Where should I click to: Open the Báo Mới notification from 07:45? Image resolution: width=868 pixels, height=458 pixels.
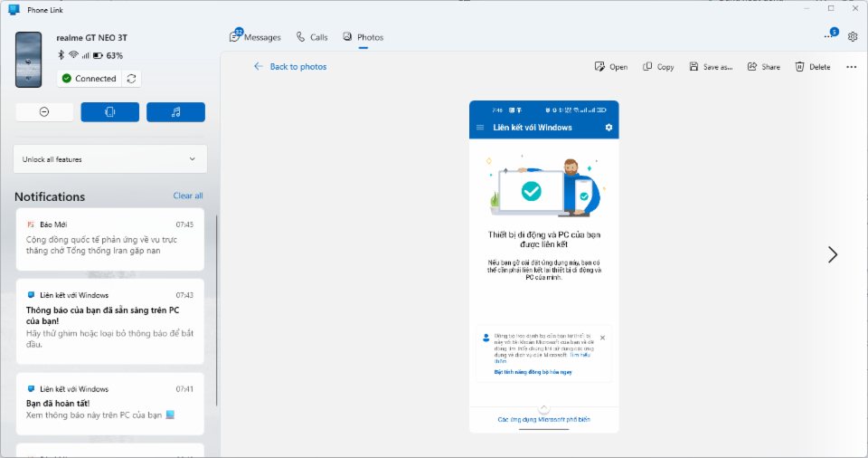click(x=110, y=239)
